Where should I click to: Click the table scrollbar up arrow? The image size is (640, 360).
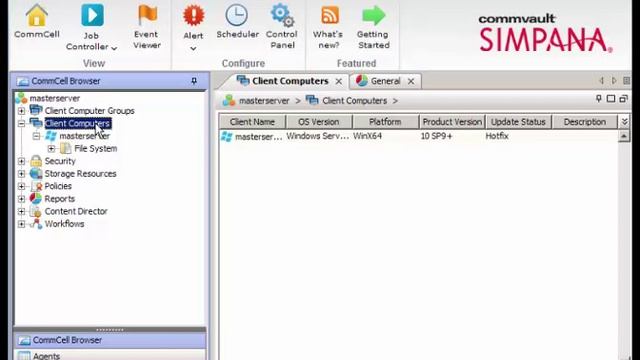[624, 136]
